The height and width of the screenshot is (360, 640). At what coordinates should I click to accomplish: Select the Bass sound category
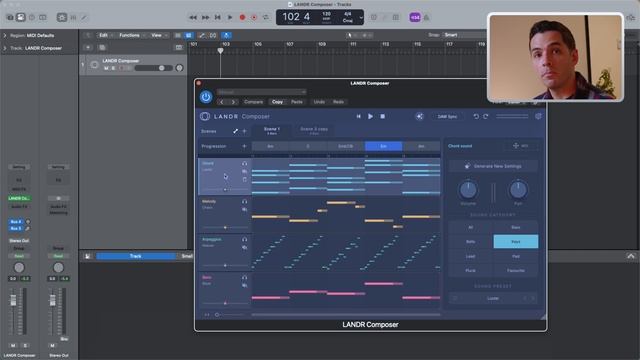pos(516,227)
